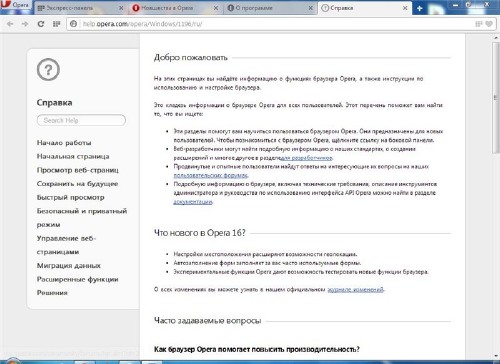
Task: Open Сохранить на будущее in sidebar
Action: (x=77, y=184)
